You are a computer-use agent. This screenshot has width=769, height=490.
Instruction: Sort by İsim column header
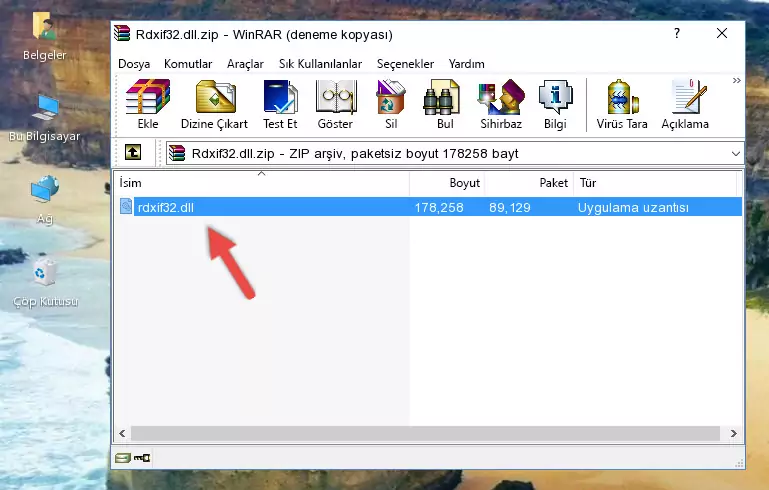262,183
